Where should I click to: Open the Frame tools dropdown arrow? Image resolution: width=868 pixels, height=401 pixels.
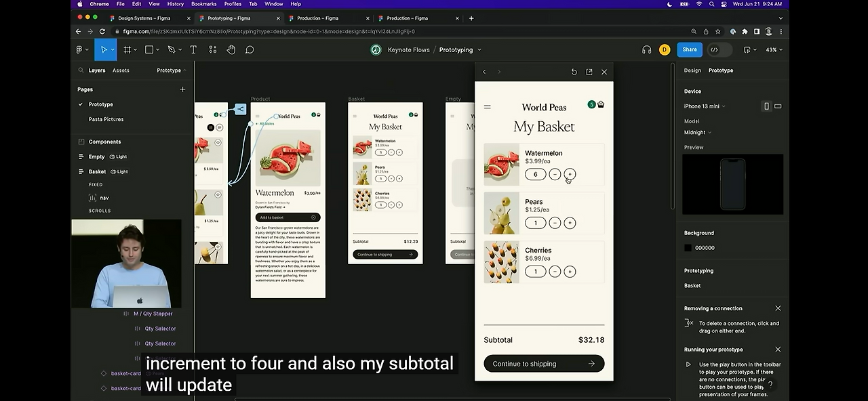tap(136, 49)
